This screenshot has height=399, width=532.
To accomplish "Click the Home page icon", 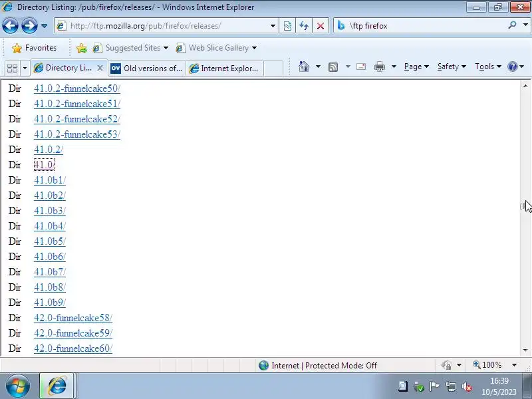I will click(304, 66).
